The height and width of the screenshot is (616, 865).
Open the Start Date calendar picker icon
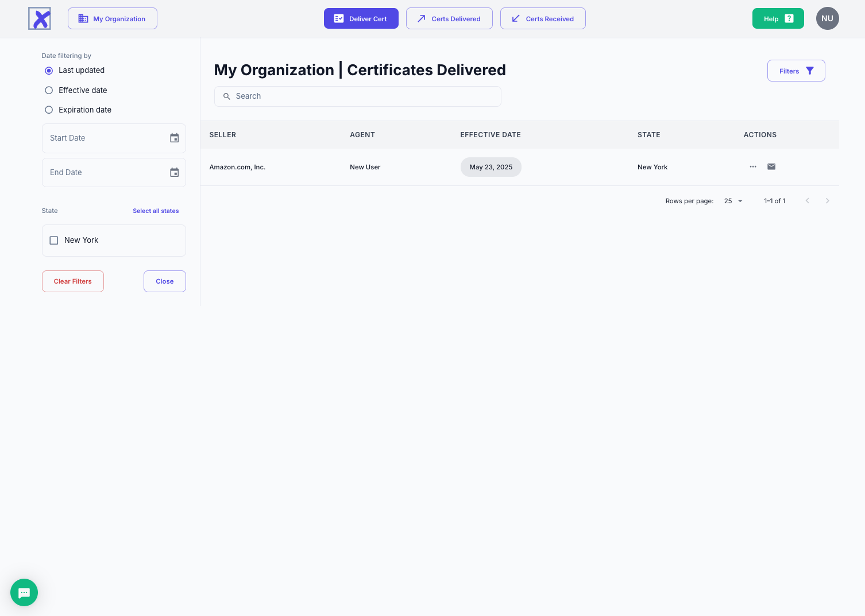coord(175,138)
